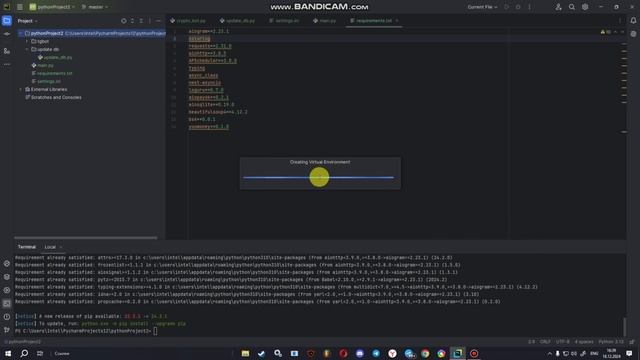Show more tool windows ellipsis
The image size is (640, 360).
tap(7, 64)
